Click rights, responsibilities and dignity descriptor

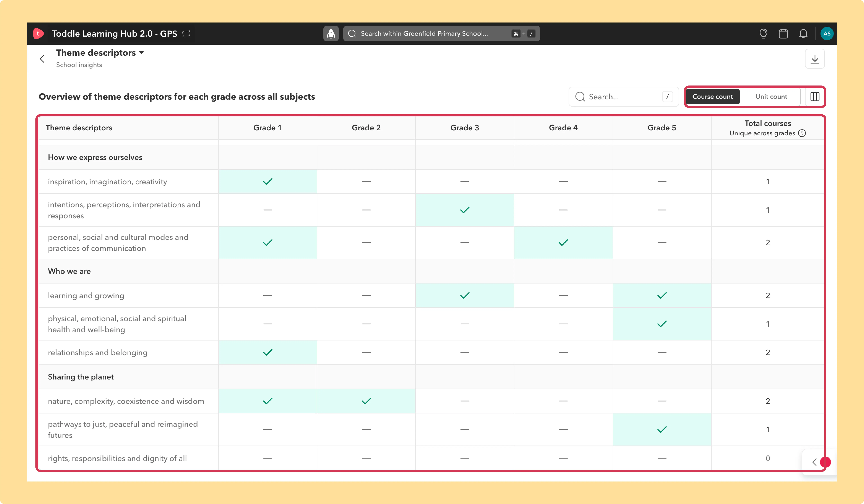coord(117,458)
